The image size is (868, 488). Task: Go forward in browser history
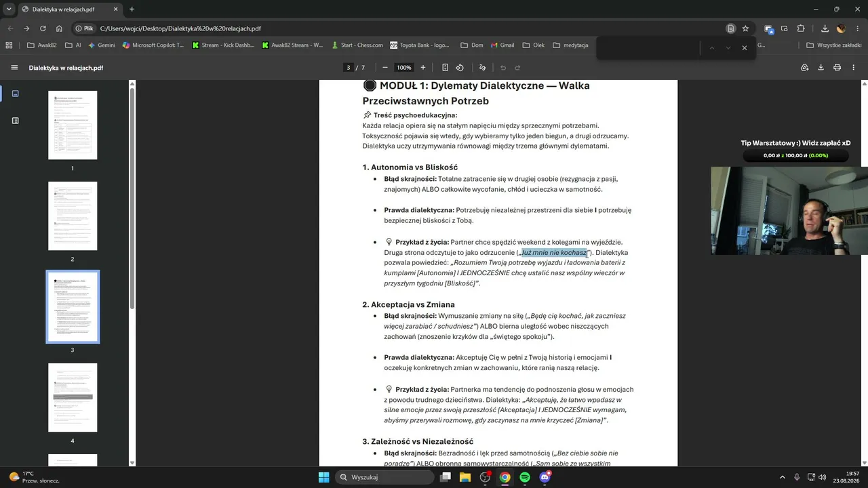point(26,28)
